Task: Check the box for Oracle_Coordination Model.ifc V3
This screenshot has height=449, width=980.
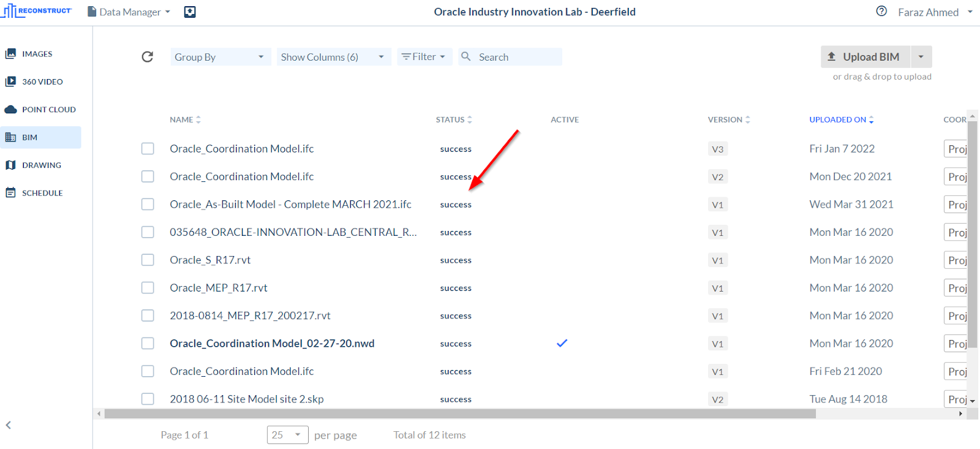Action: [x=148, y=149]
